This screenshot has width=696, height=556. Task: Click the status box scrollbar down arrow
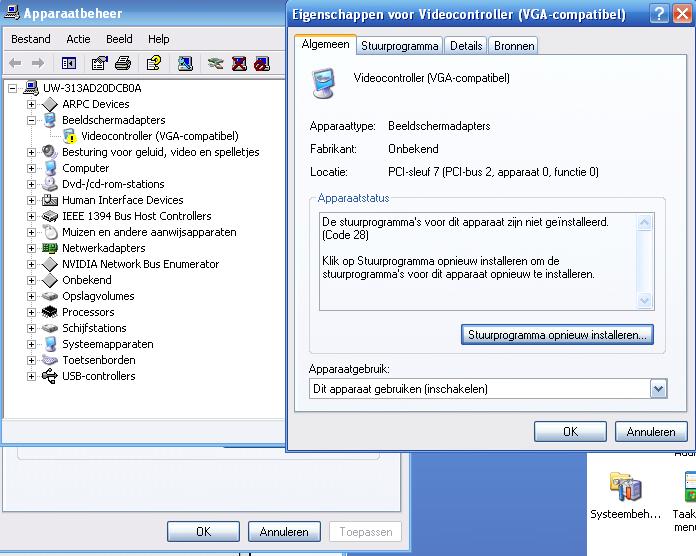click(645, 300)
